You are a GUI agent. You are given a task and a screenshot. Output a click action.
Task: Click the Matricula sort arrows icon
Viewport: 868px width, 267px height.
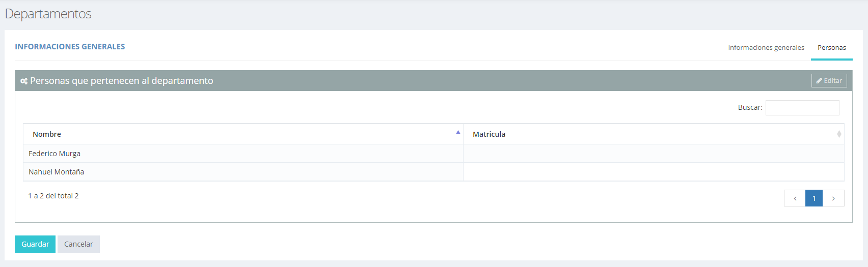[x=838, y=134]
